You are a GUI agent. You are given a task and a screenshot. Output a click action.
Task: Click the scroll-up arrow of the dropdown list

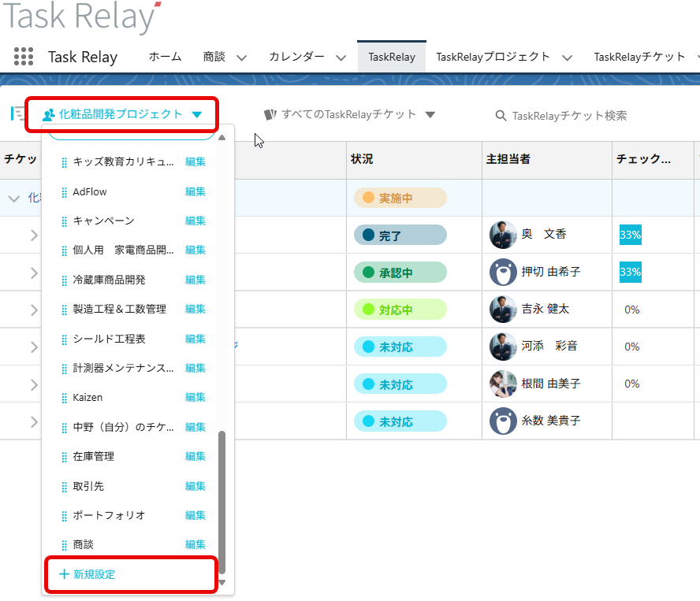click(x=222, y=137)
